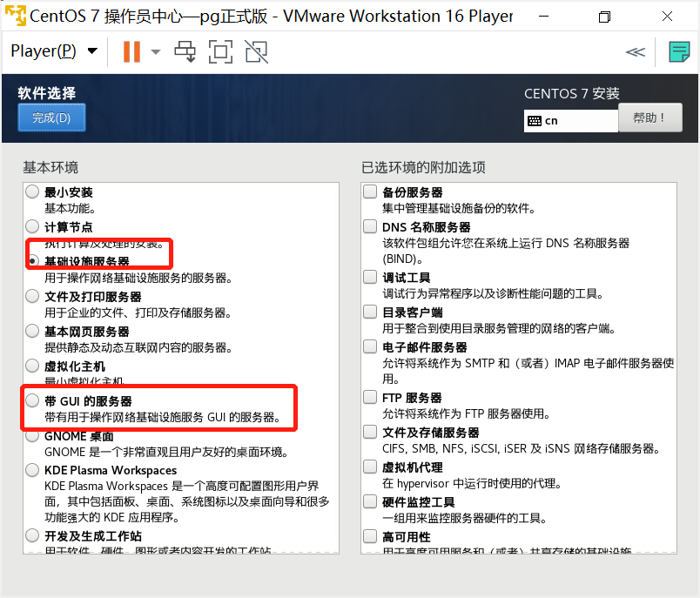Minimize the VMware Player window

pyautogui.click(x=544, y=17)
